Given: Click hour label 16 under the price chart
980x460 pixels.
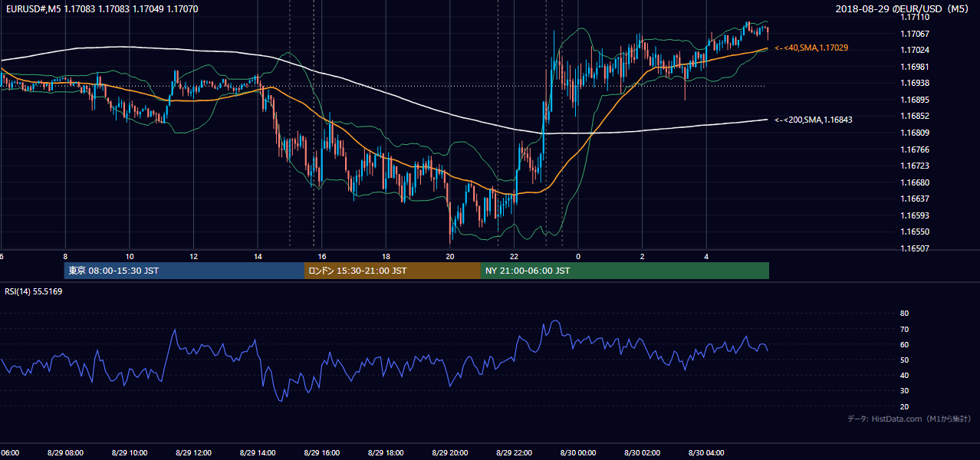Looking at the screenshot, I should click(322, 257).
